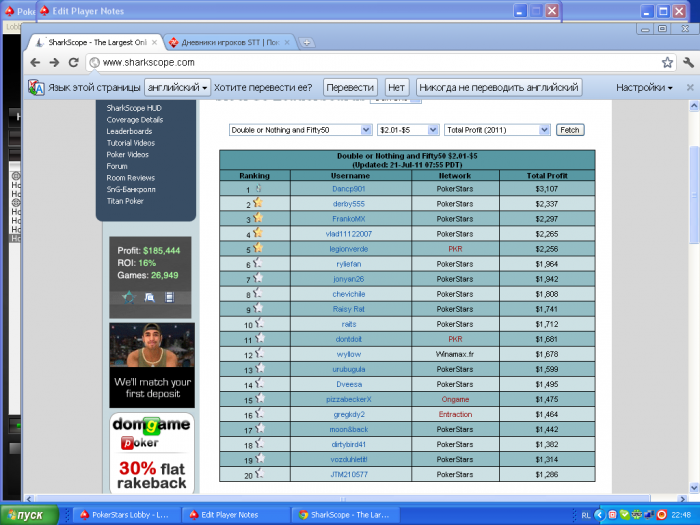Open Poker Videos in the sidebar
This screenshot has height=525, width=700.
click(127, 154)
